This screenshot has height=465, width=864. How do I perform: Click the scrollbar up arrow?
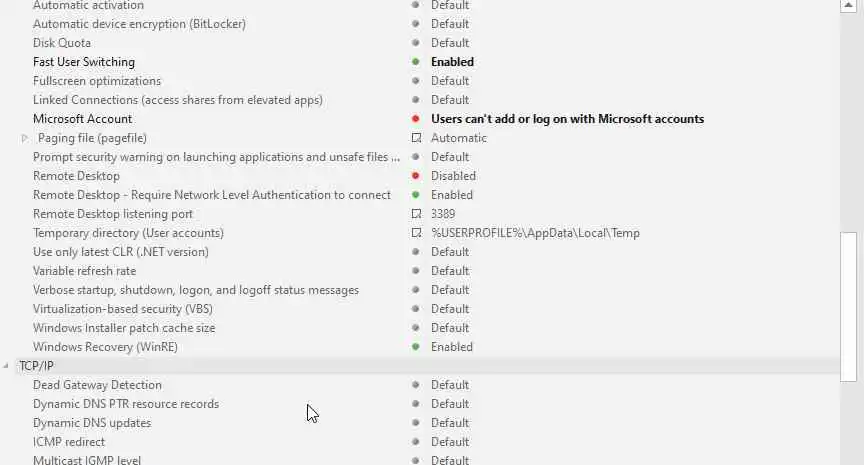click(x=849, y=5)
